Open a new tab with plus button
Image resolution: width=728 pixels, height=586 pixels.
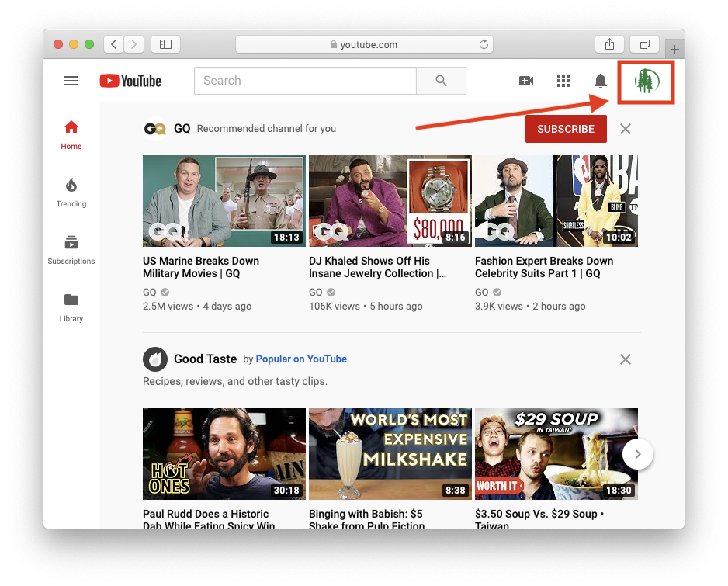[674, 49]
